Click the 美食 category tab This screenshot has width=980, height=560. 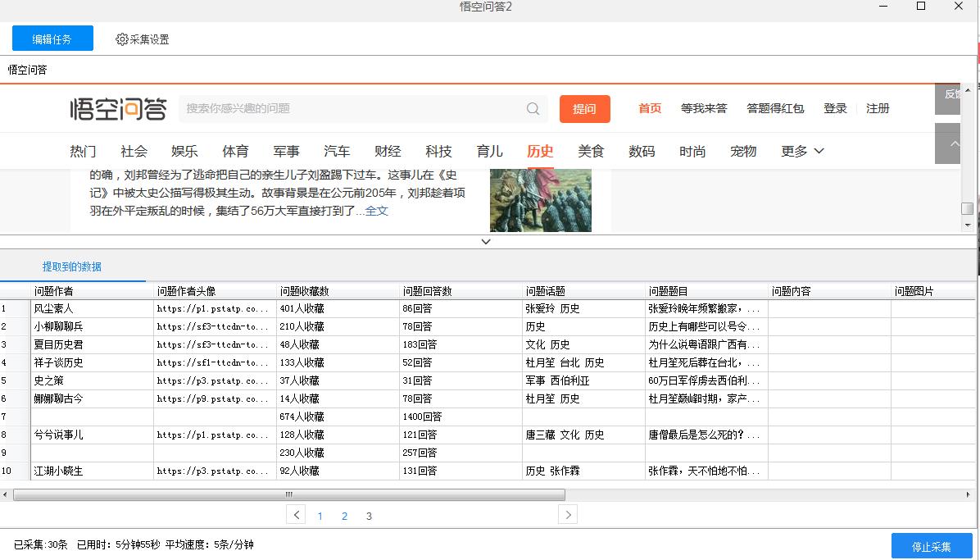tap(591, 151)
